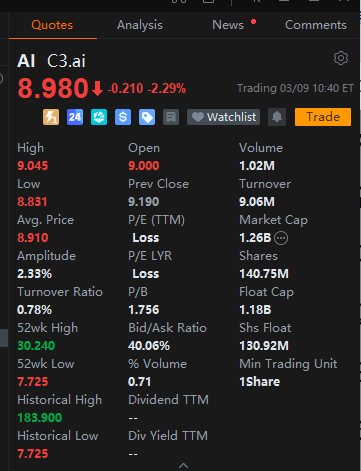
Task: Click the Market Cap value 1.26B
Action: point(255,238)
